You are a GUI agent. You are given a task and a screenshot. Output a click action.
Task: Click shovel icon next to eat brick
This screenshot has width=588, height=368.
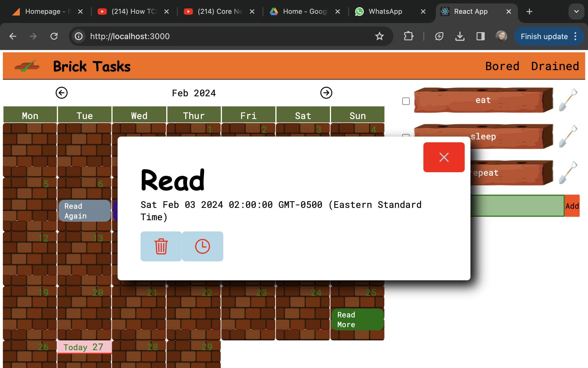568,100
